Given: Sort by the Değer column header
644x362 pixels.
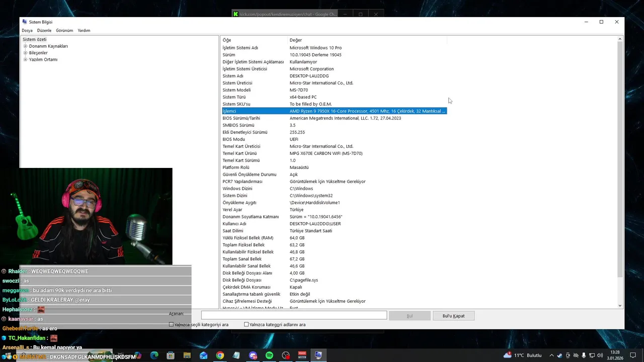Looking at the screenshot, I should (x=367, y=40).
